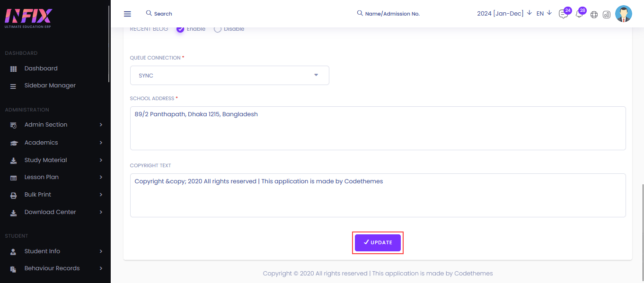
Task: Click the Admin Section icon
Action: coord(14,125)
